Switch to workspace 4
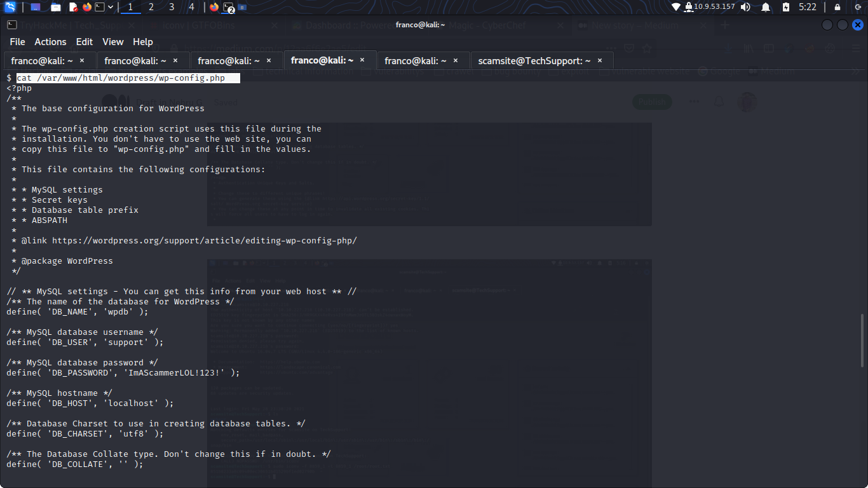This screenshot has width=868, height=488. pos(192,7)
